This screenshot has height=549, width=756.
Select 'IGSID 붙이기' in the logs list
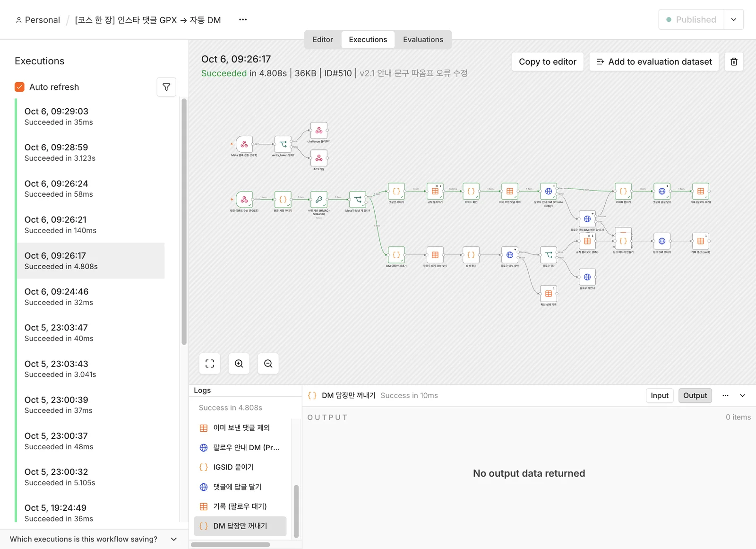(240, 467)
